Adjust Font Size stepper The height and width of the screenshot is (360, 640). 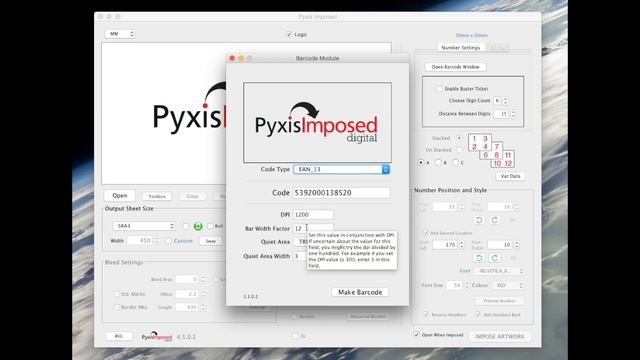tap(467, 285)
